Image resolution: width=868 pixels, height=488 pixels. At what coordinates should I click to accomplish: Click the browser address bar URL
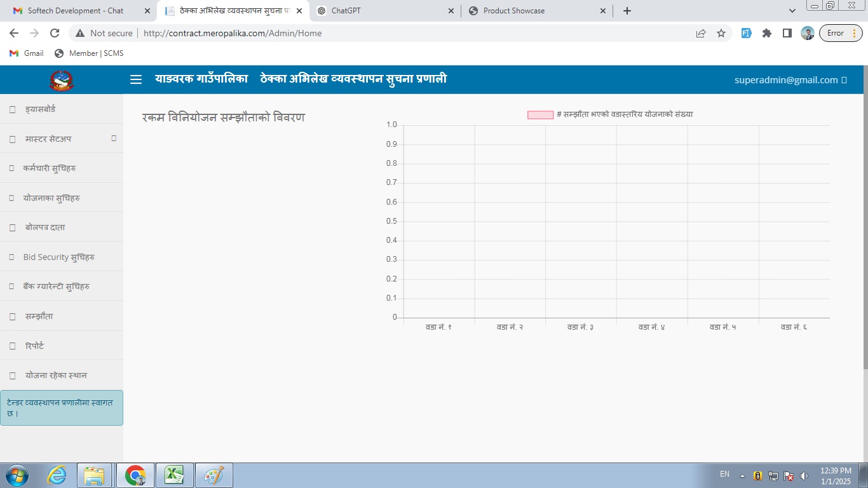click(x=233, y=33)
